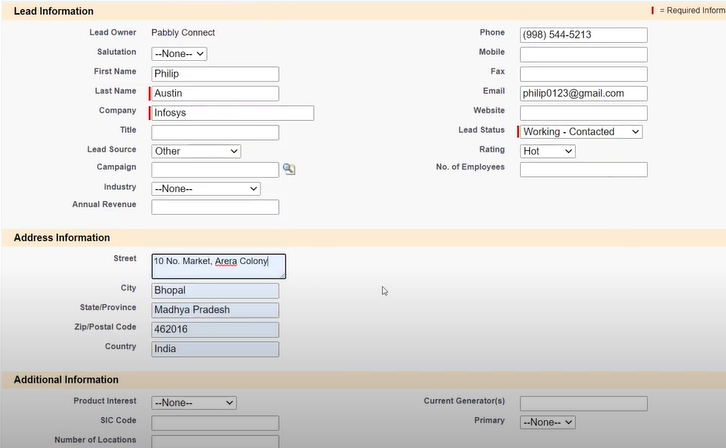This screenshot has height=448, width=726.
Task: Click the Website text field
Action: 583,113
